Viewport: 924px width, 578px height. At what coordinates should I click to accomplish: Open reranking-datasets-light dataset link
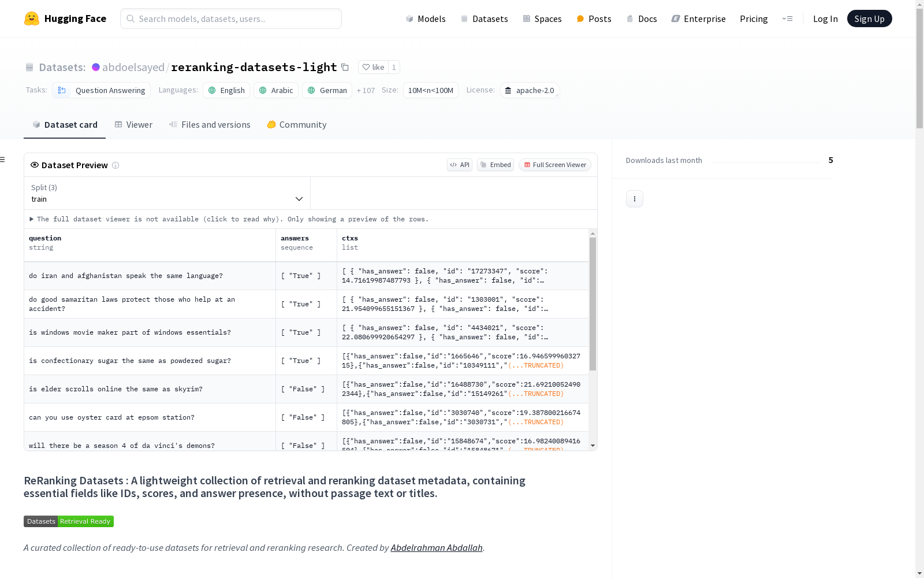[254, 67]
